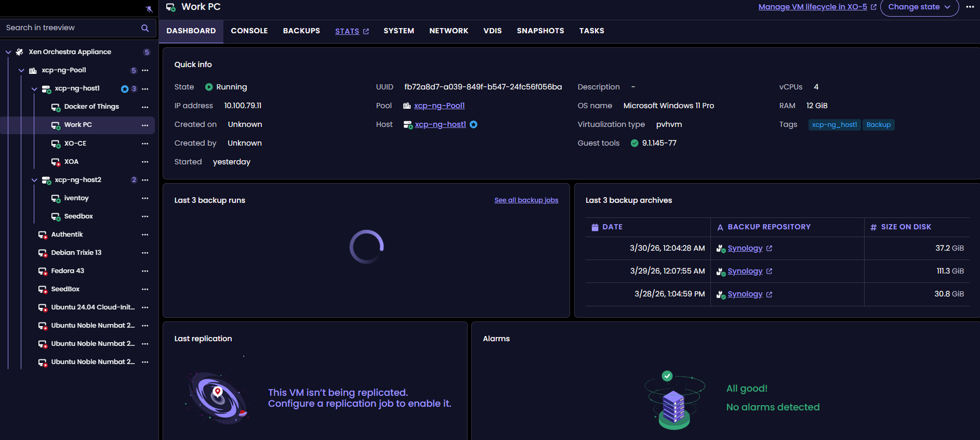Open the Change state dropdown
Screen dimensions: 980x440
click(x=919, y=7)
